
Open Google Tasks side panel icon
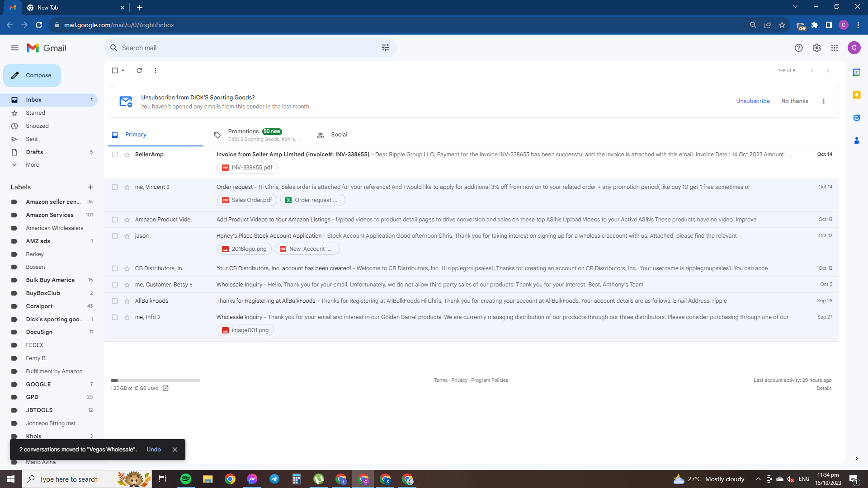tap(857, 118)
